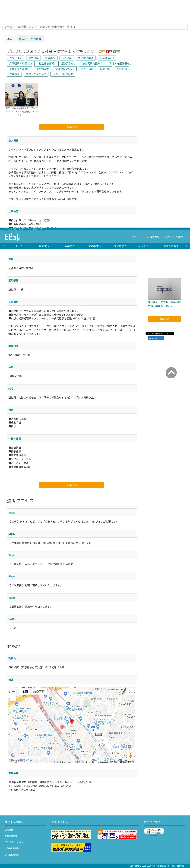Click the ログイン link in header
The image size is (190, 868).
[x=136, y=237]
